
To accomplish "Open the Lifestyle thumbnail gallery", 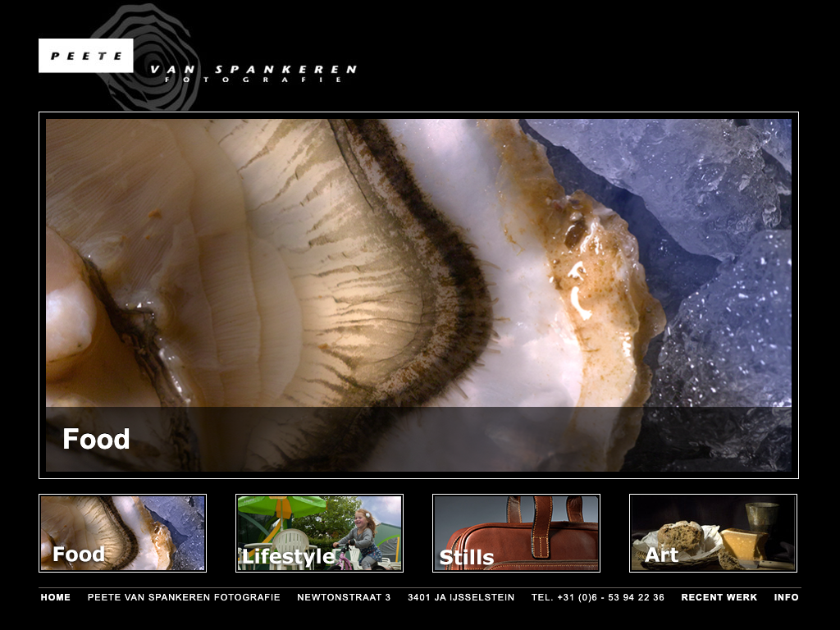I will pos(319,533).
